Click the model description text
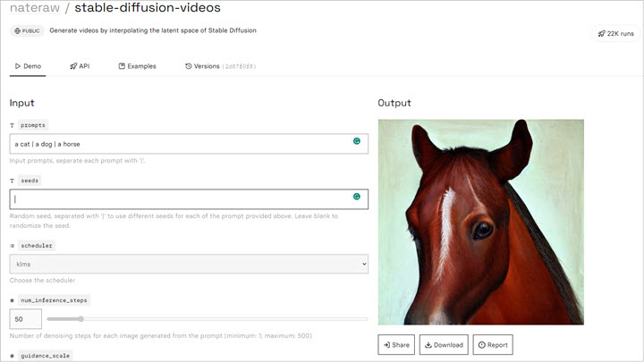 (153, 30)
